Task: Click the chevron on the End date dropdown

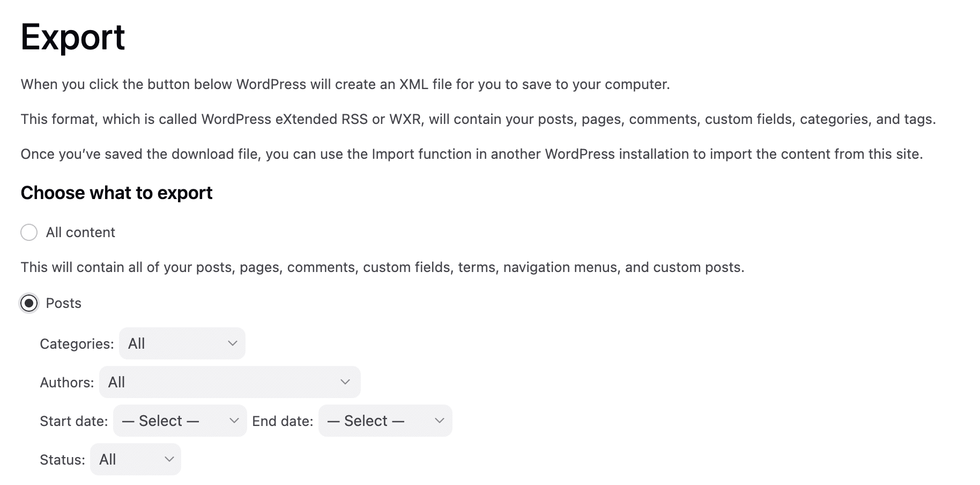Action: (439, 421)
